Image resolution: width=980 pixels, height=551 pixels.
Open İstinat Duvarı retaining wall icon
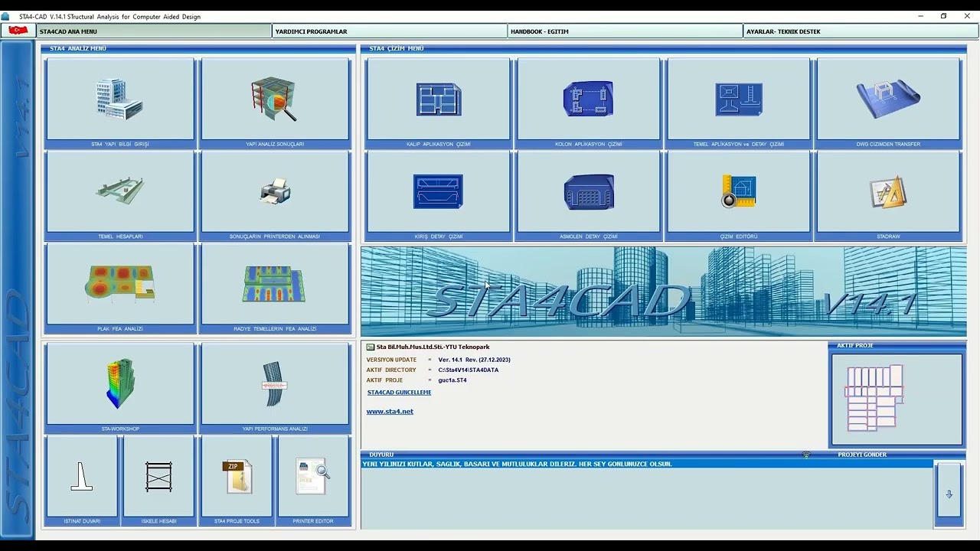(x=82, y=476)
